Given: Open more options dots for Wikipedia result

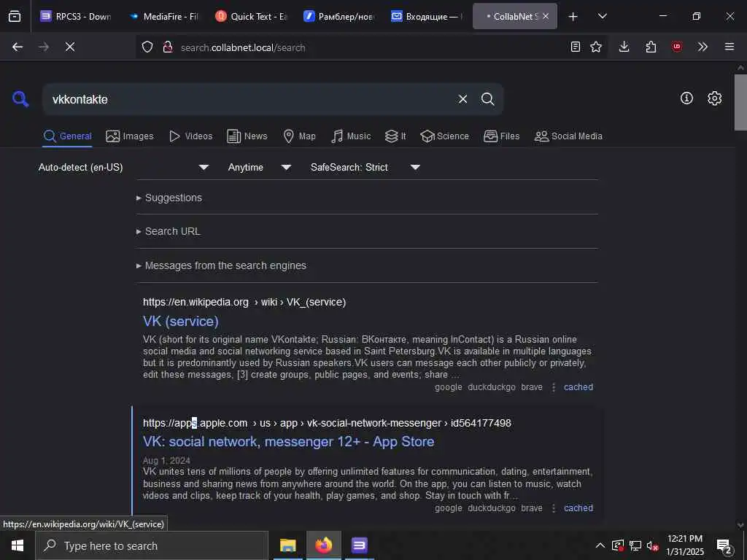Looking at the screenshot, I should (554, 387).
